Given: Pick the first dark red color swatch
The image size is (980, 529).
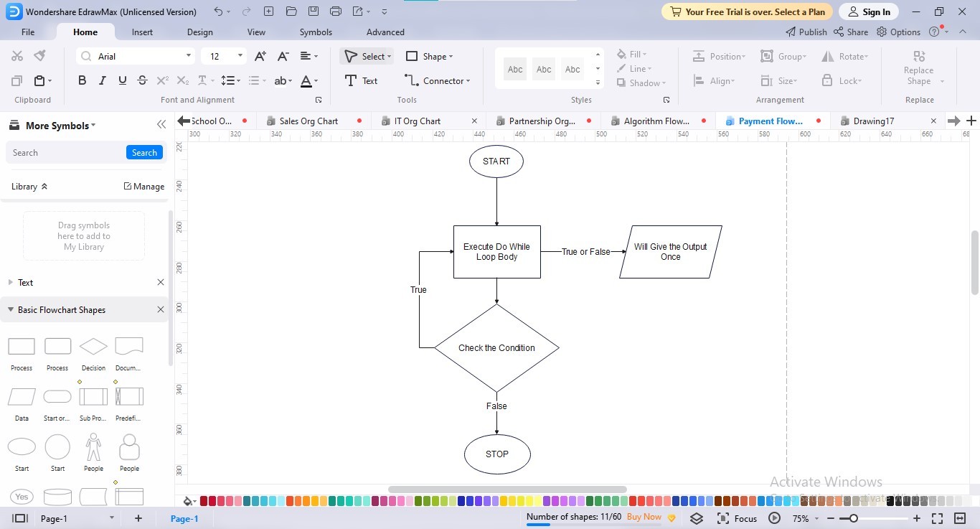Looking at the screenshot, I should tap(204, 501).
